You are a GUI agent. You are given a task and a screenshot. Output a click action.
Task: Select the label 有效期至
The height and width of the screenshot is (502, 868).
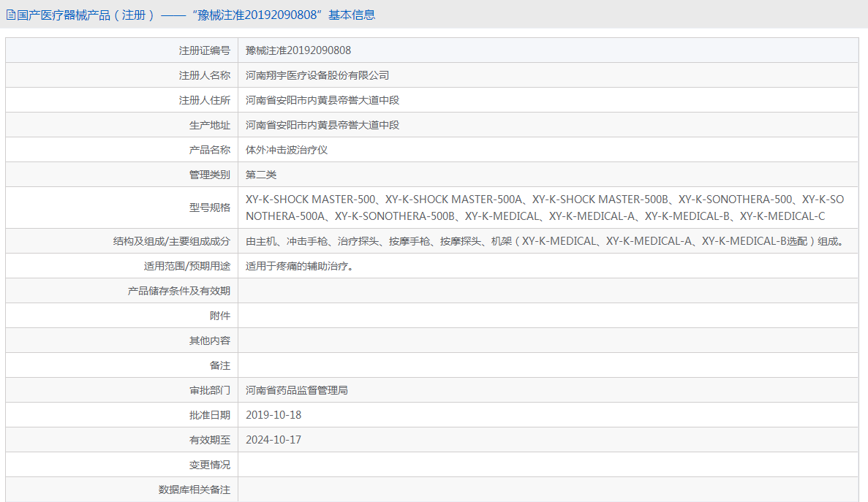[209, 440]
